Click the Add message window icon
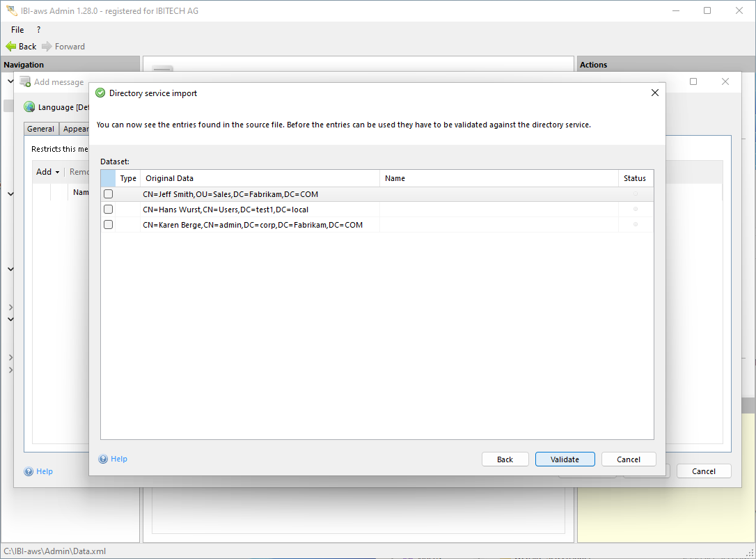Image resolution: width=756 pixels, height=559 pixels. [x=26, y=81]
